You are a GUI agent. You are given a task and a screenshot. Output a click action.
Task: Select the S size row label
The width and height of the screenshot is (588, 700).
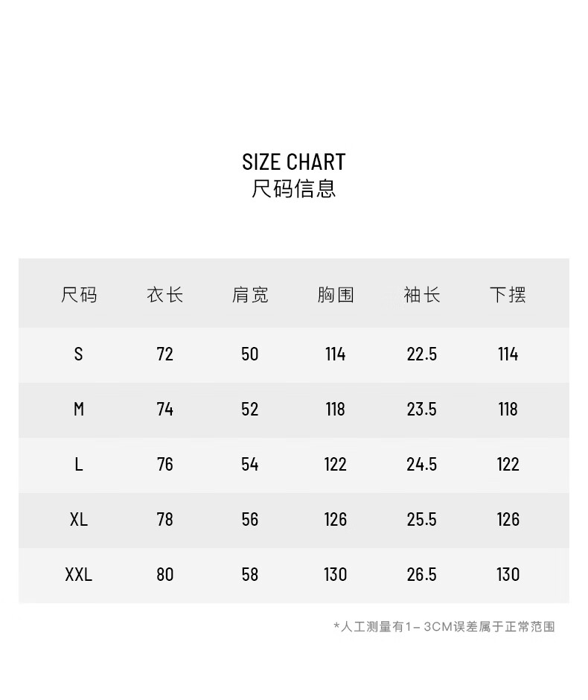point(78,354)
